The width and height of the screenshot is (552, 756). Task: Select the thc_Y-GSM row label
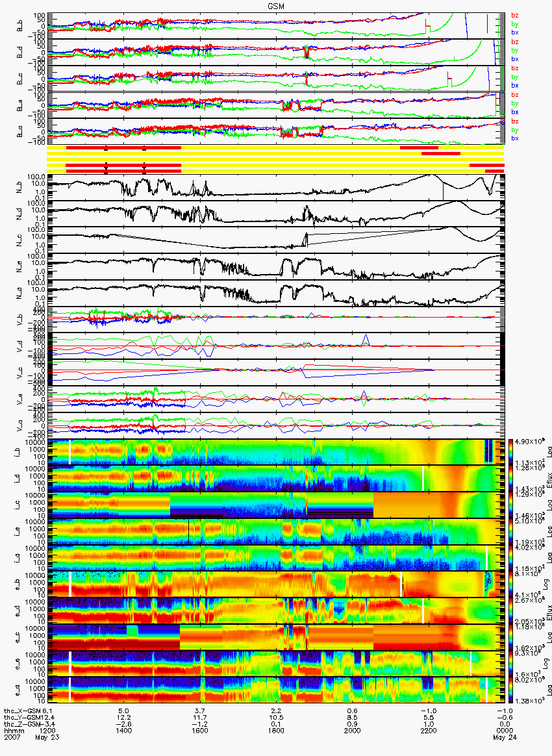[x=23, y=718]
